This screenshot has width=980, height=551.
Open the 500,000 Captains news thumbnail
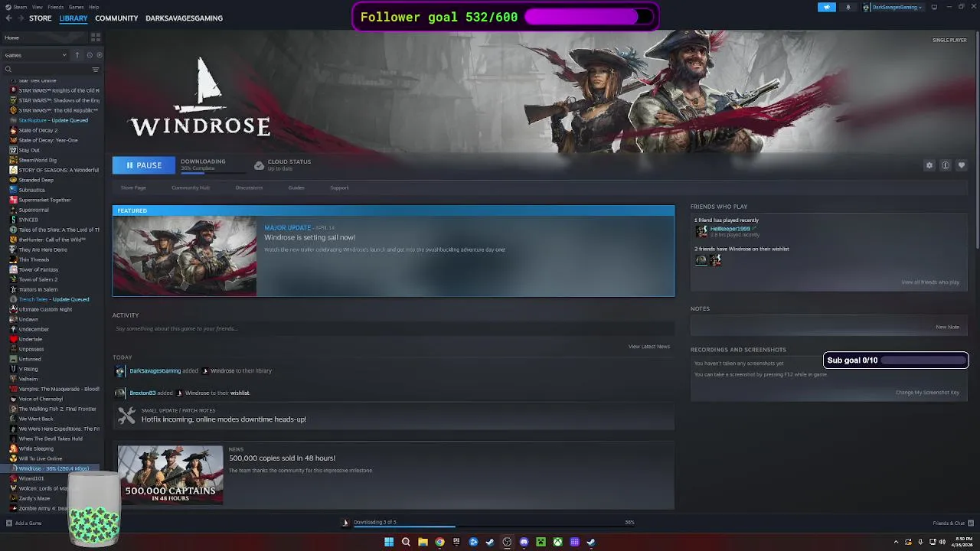tap(171, 474)
